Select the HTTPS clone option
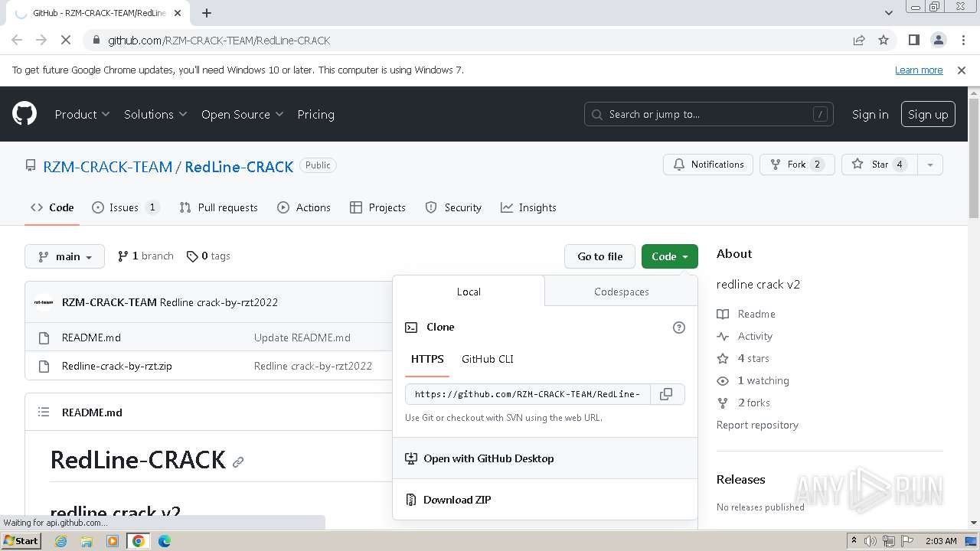The width and height of the screenshot is (980, 551). coord(427,359)
